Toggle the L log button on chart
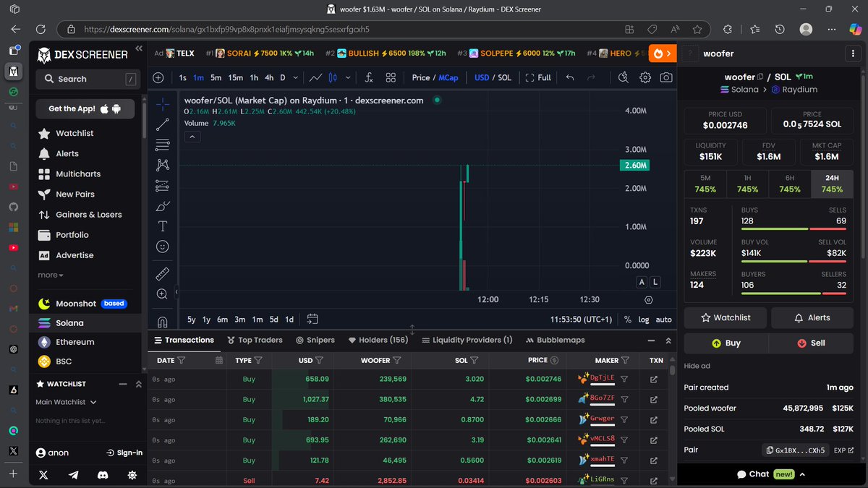Screen dimensions: 868x488 [655, 282]
